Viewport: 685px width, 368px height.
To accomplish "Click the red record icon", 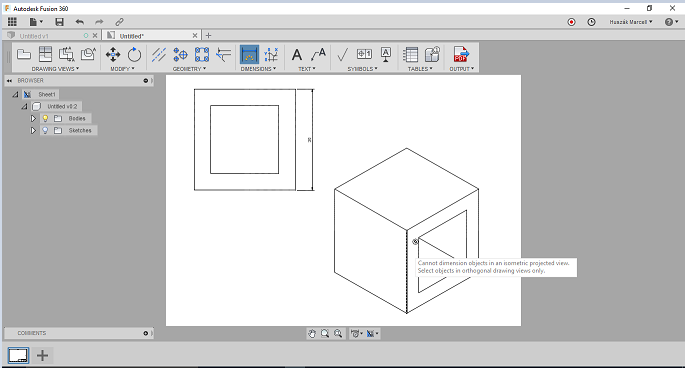I will click(x=571, y=22).
